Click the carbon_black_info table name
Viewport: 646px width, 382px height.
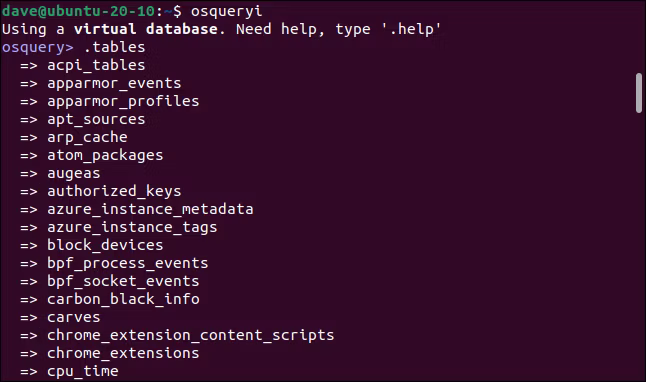123,299
